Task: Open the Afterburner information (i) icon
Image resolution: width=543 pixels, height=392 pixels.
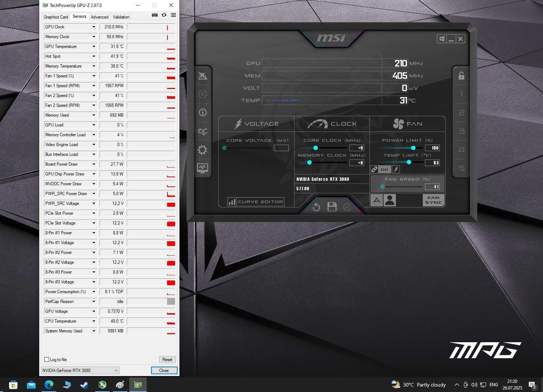Action: (x=203, y=113)
